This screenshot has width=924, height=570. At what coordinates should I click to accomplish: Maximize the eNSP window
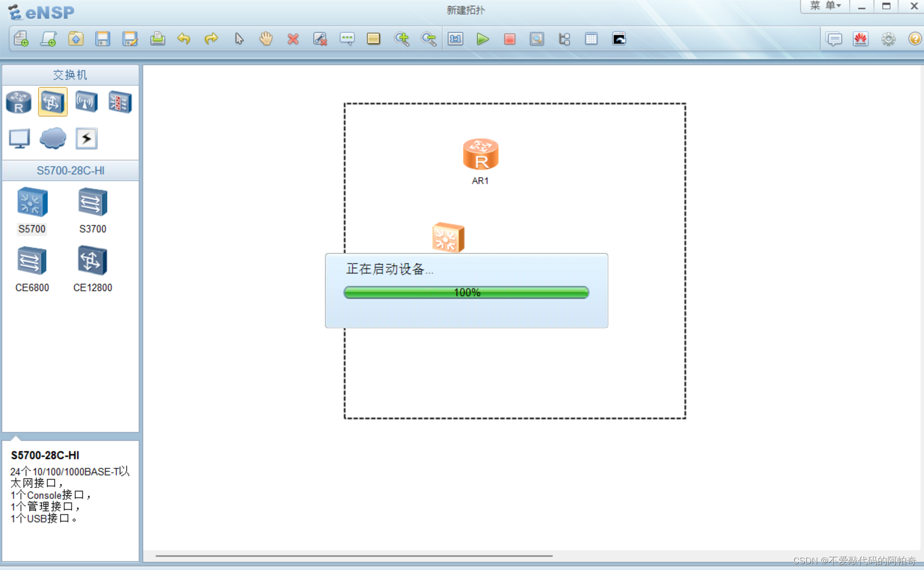[886, 6]
